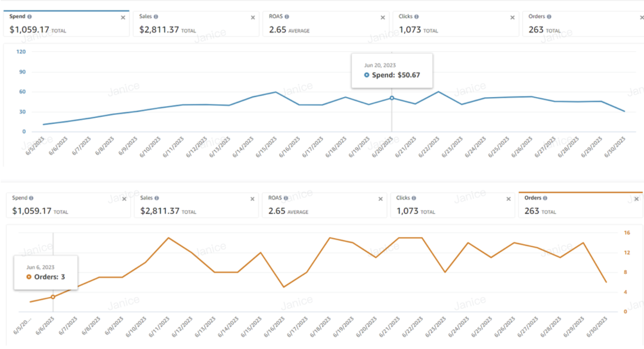This screenshot has height=349, width=644.
Task: Click info icon beside Spend in top panel
Action: pos(30,17)
